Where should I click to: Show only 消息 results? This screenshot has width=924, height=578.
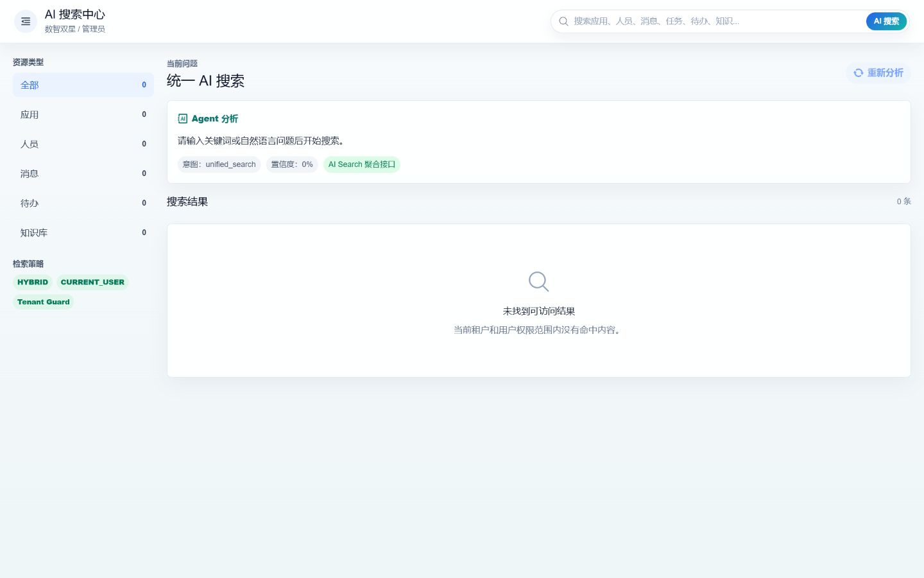[83, 173]
